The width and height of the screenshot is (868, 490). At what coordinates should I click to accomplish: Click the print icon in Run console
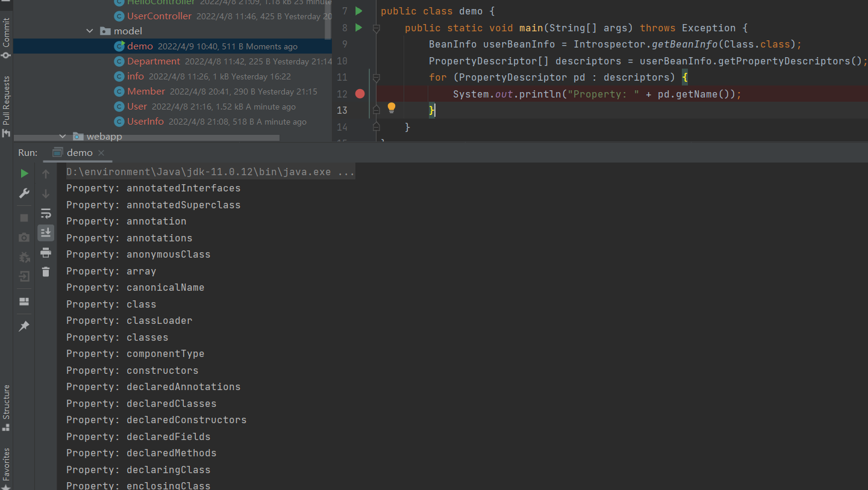[46, 253]
